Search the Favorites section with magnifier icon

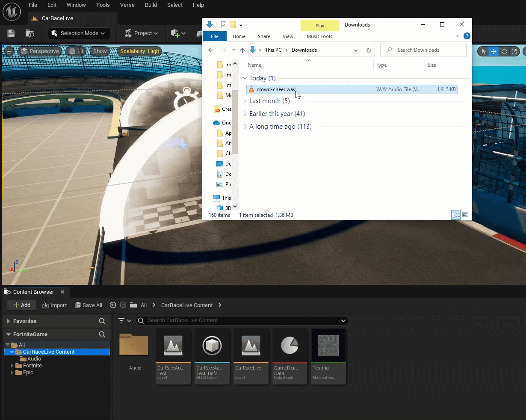(102, 321)
